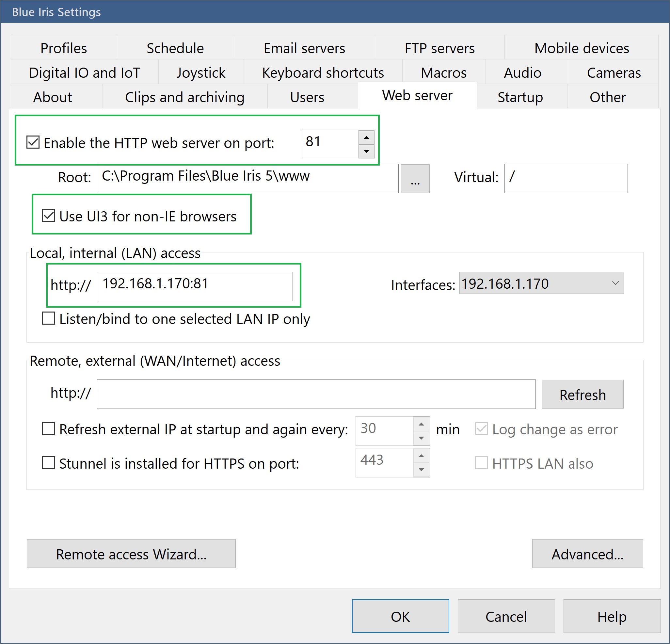The width and height of the screenshot is (670, 644).
Task: Increase refresh minutes with up arrow
Action: coord(421,424)
